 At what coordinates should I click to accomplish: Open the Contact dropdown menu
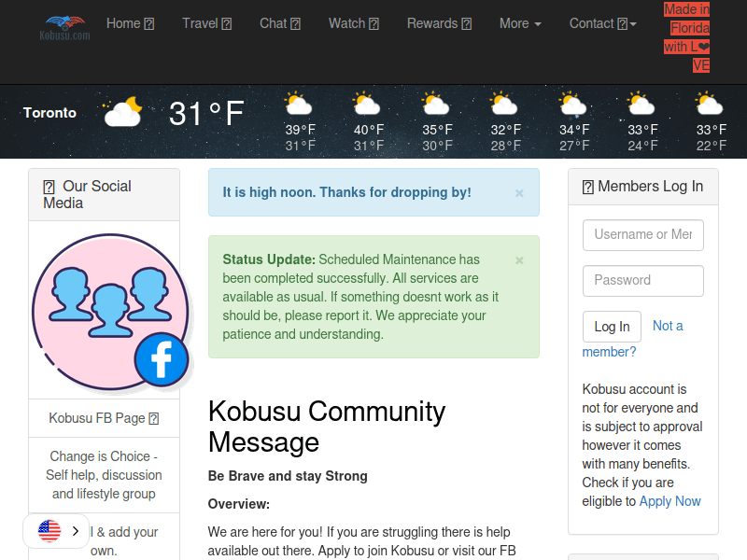click(602, 23)
